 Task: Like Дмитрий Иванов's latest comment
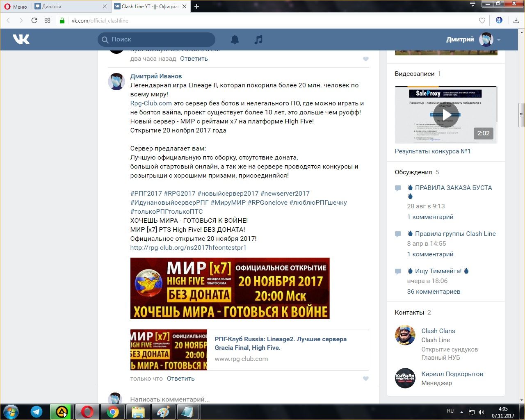pos(366,379)
